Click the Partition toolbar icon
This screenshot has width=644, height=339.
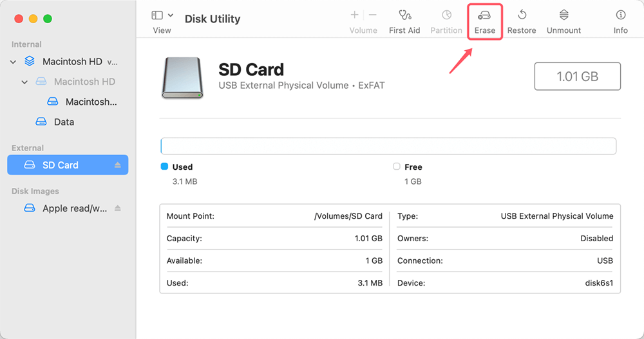[x=446, y=15]
